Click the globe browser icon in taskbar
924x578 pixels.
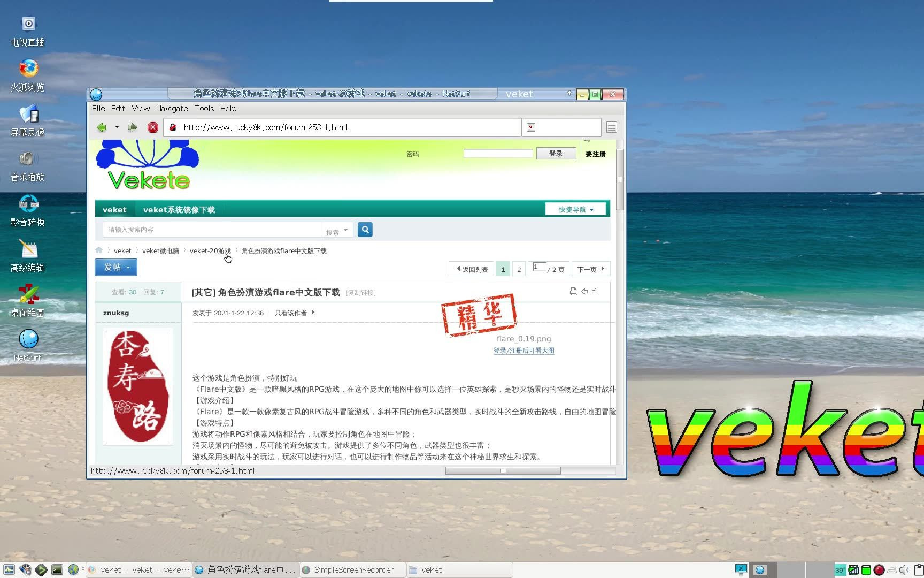(x=73, y=570)
